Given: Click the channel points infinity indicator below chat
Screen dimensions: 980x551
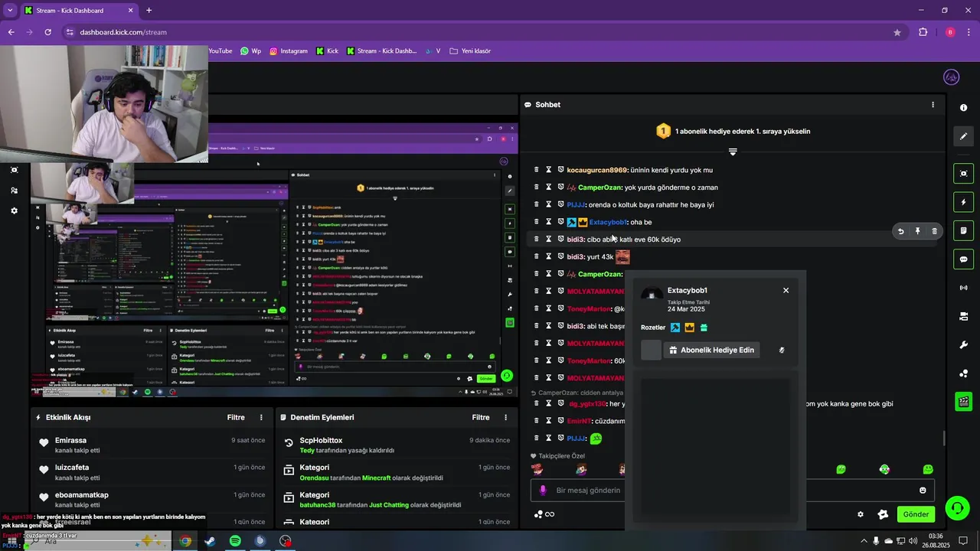Looking at the screenshot, I should pyautogui.click(x=544, y=514).
